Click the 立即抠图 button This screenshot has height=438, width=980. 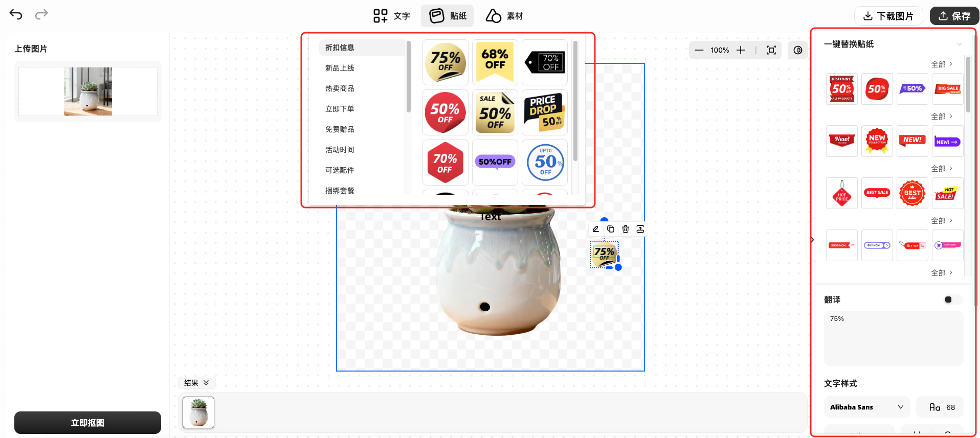coord(87,423)
